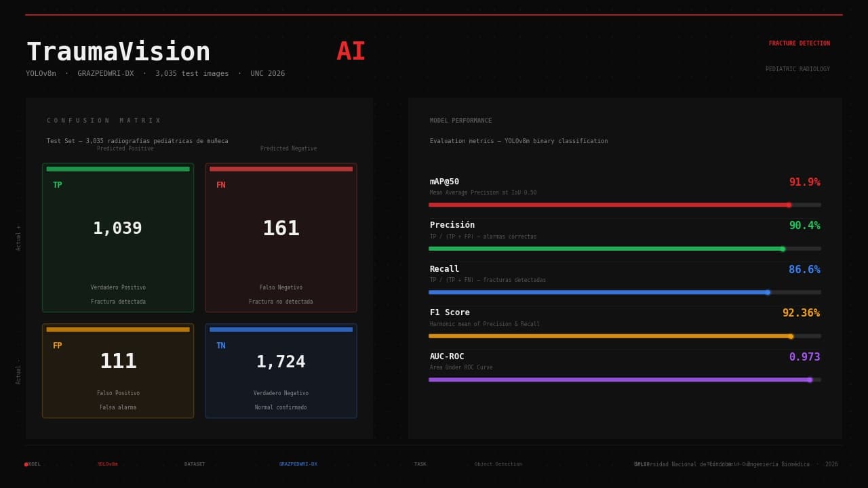The height and width of the screenshot is (488, 868).
Task: Click the "Verdadero Positivo" caption
Action: [118, 287]
